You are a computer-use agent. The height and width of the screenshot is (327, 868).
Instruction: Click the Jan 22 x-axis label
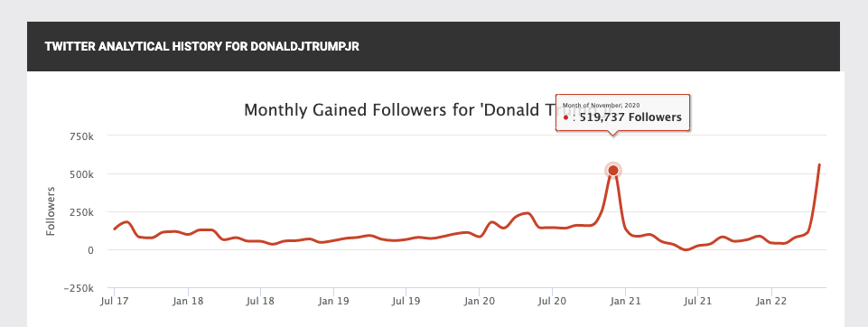tap(771, 302)
